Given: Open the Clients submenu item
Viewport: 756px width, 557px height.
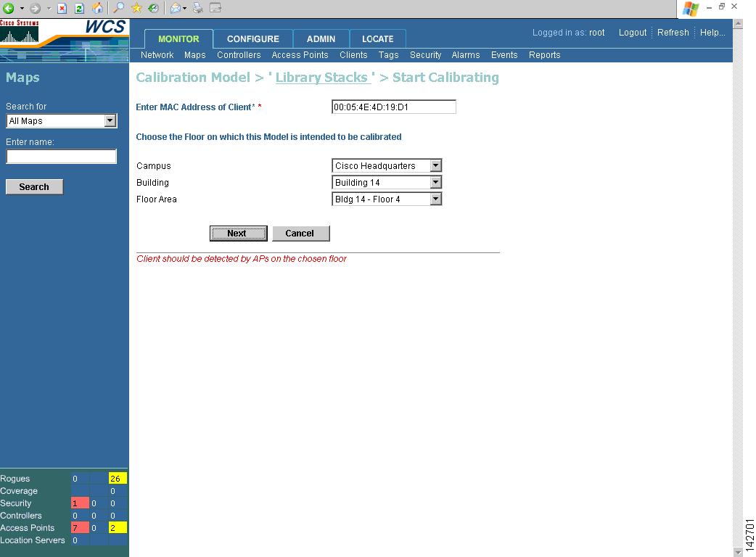Looking at the screenshot, I should tap(353, 55).
